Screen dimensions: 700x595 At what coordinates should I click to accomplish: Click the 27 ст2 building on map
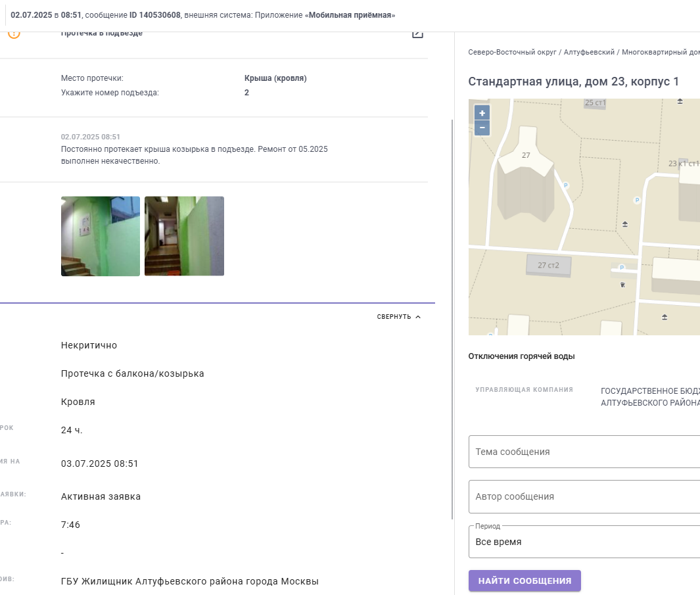click(548, 266)
